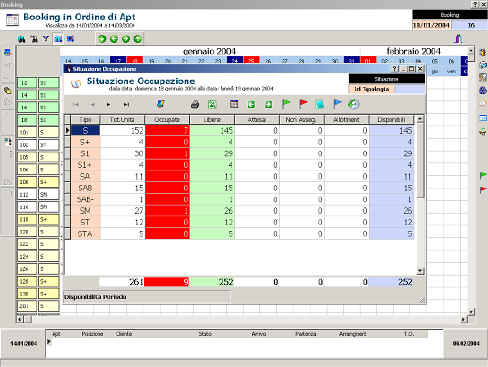Click the red flag toolbar icon

coord(303,104)
